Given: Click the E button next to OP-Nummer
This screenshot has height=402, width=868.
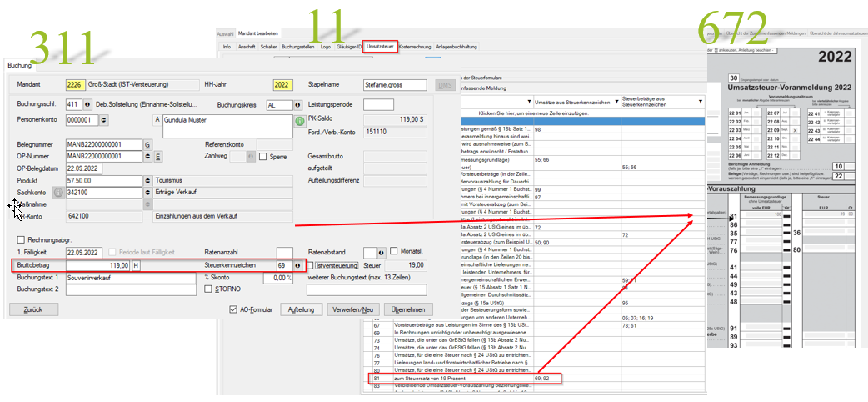Looking at the screenshot, I should click(157, 156).
